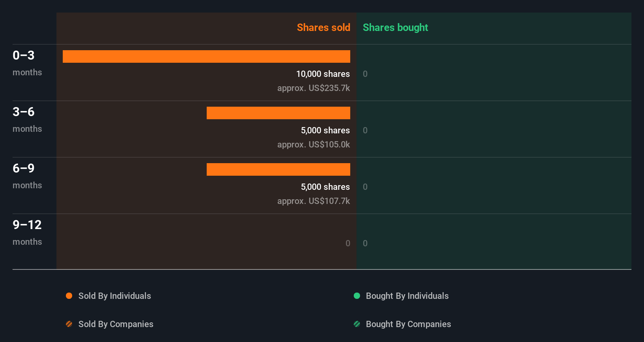This screenshot has height=342, width=644.
Task: Select the Bought By Companies legend label
Action: tap(408, 324)
